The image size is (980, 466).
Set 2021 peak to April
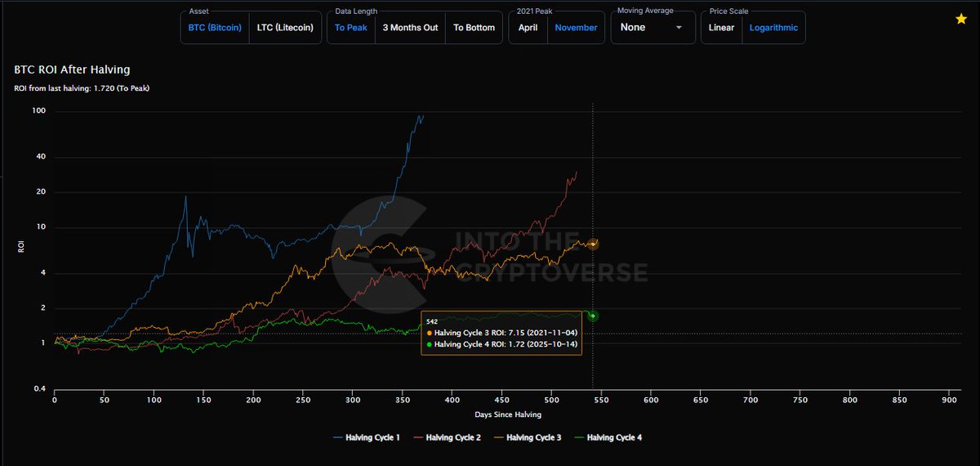coord(528,27)
